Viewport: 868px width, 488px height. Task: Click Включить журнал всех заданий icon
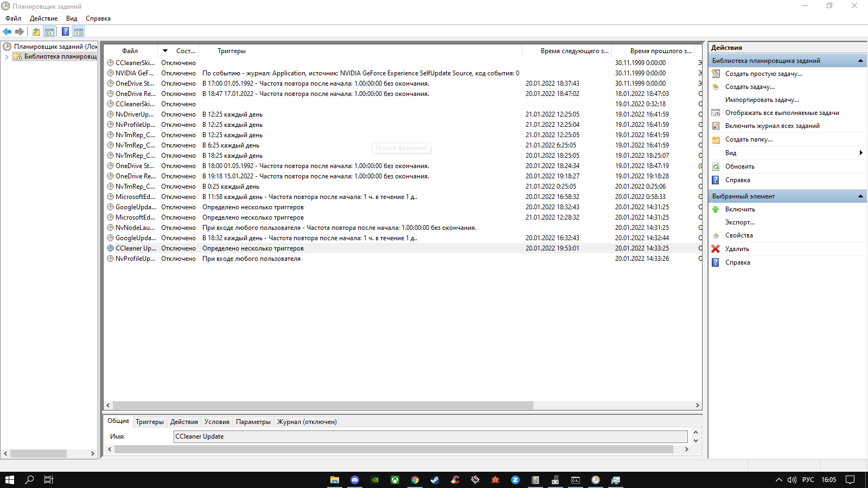click(716, 126)
